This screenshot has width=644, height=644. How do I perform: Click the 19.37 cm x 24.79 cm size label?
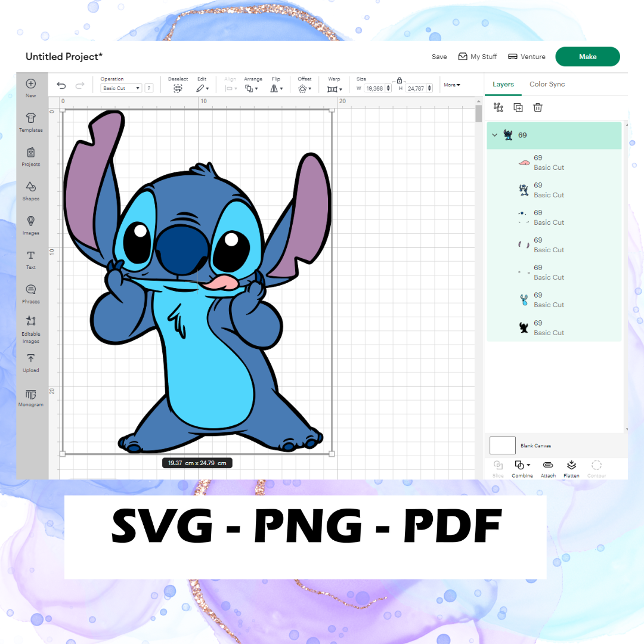click(x=197, y=463)
